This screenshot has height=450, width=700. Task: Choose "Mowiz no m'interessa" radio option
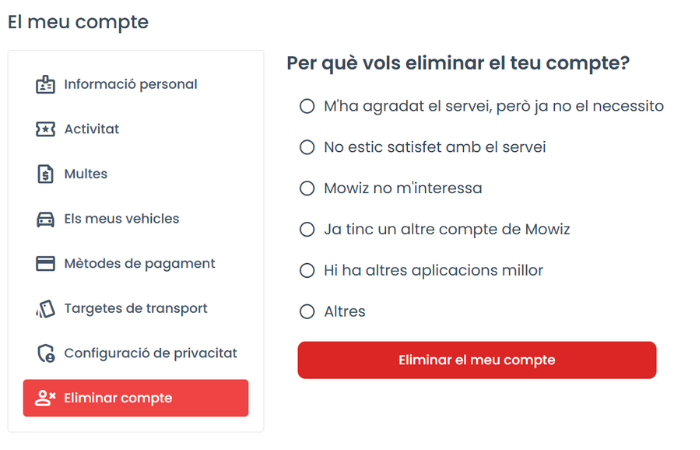307,188
